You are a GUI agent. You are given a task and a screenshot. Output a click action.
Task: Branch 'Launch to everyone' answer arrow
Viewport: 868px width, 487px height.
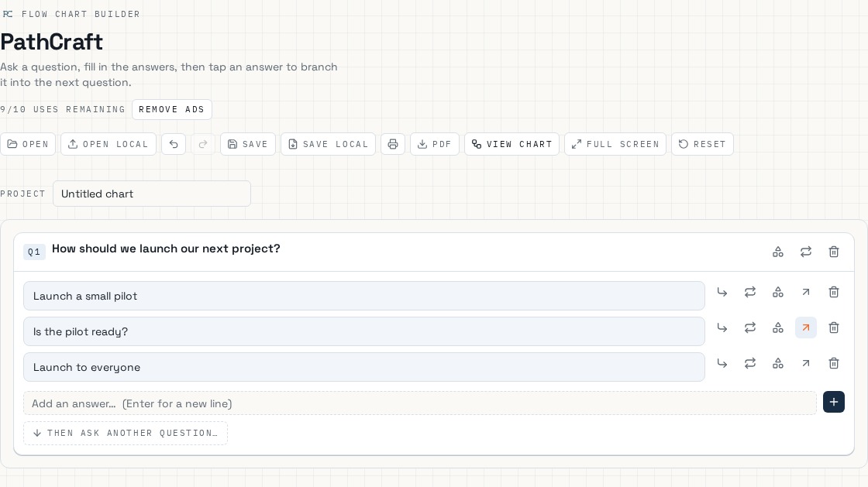pos(722,363)
